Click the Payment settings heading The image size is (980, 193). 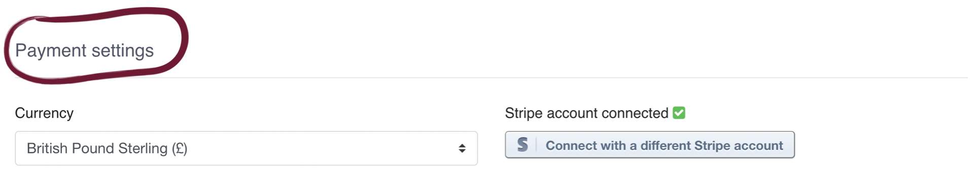pos(84,50)
